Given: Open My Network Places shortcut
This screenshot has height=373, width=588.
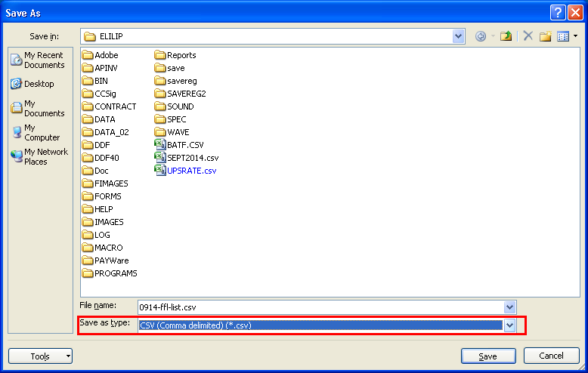Looking at the screenshot, I should click(x=39, y=156).
